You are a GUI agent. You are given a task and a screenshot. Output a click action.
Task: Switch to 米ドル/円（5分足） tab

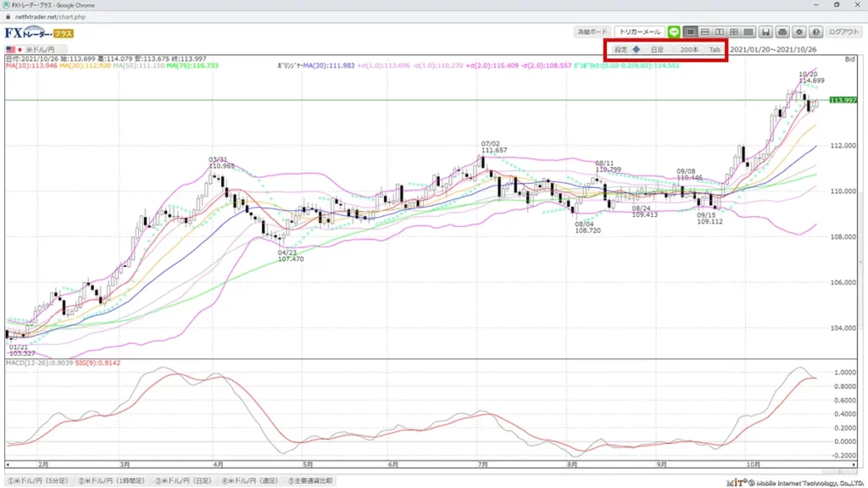tap(39, 480)
